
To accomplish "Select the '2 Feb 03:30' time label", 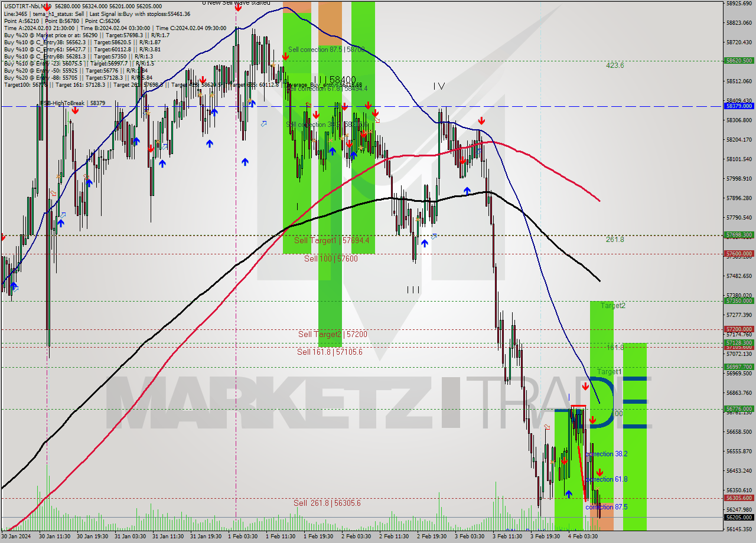I will click(356, 537).
